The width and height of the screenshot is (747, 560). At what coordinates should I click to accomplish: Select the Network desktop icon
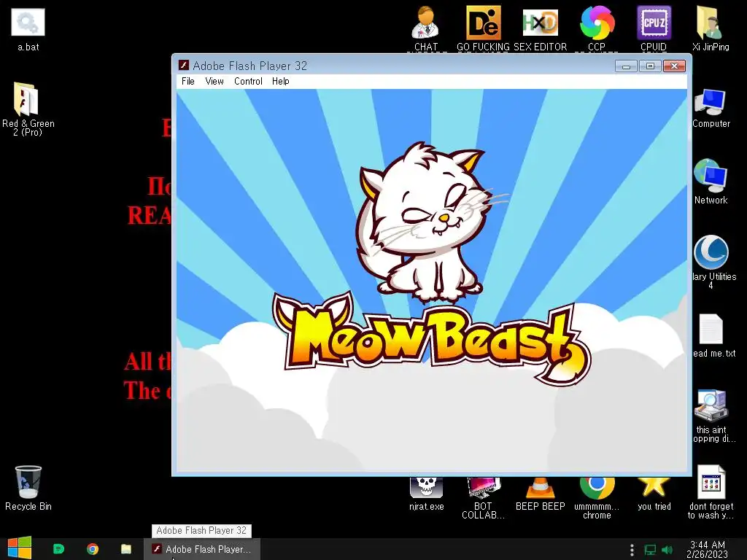711,182
